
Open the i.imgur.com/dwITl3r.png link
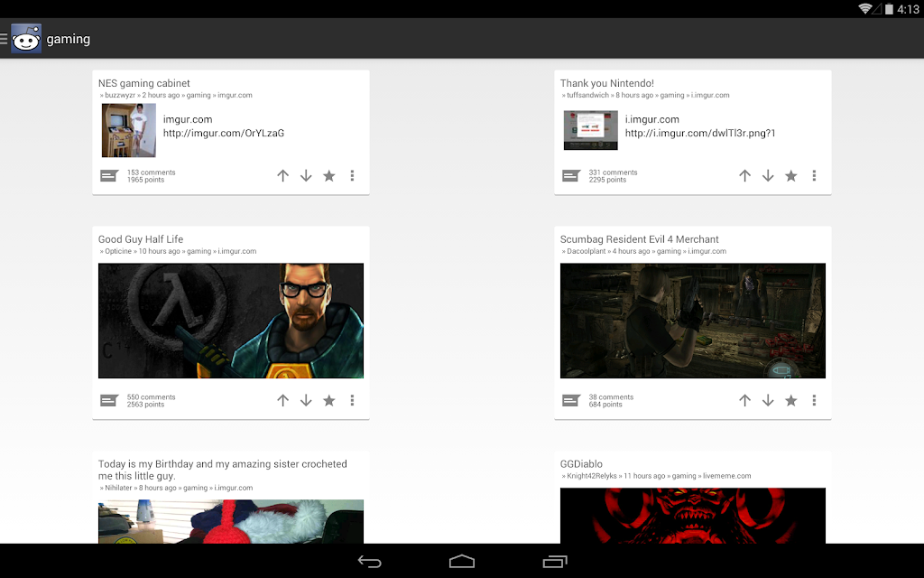point(700,134)
